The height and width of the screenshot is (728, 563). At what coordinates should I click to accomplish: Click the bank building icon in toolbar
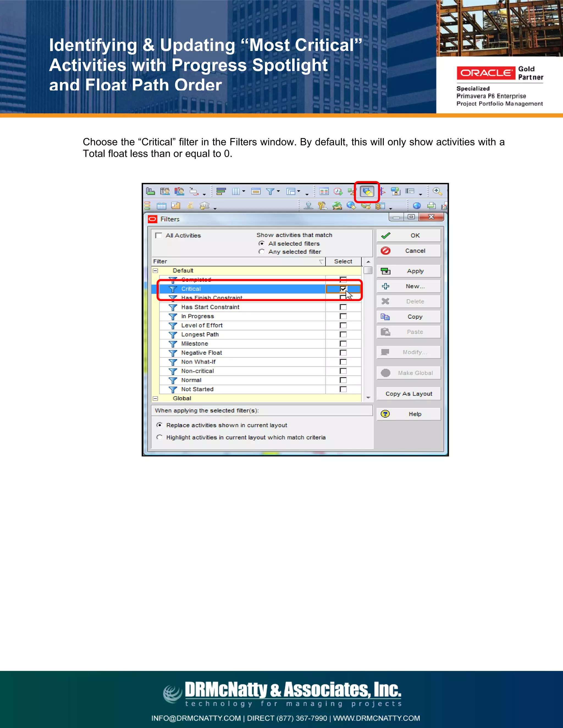click(204, 206)
